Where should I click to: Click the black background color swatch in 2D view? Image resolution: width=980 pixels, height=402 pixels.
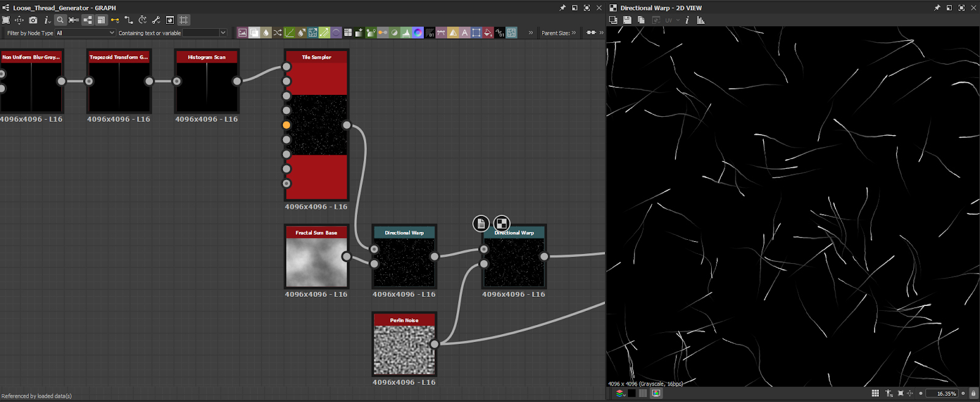tap(631, 393)
